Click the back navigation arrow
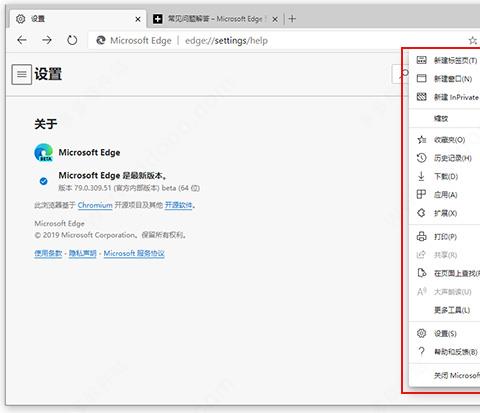Image resolution: width=480 pixels, height=413 pixels. [22, 40]
